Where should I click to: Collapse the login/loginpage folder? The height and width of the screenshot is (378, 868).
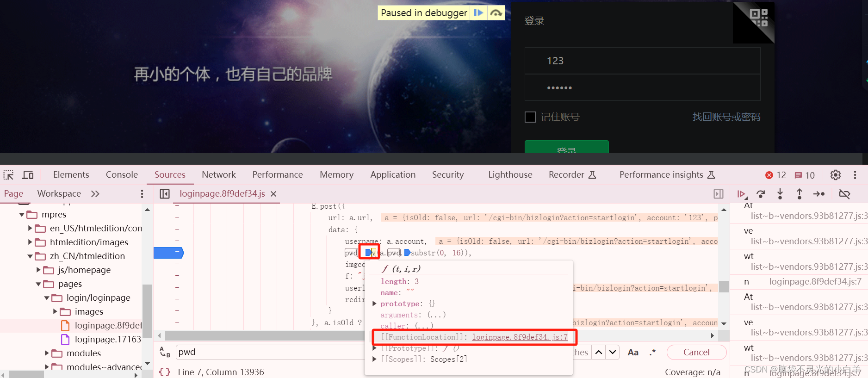click(47, 298)
